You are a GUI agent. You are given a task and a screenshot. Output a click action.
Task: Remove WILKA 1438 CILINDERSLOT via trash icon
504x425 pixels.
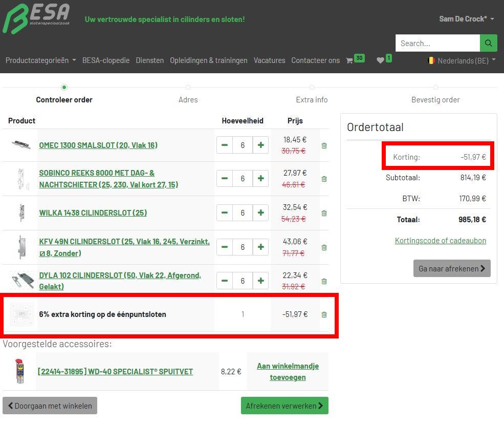tap(324, 213)
